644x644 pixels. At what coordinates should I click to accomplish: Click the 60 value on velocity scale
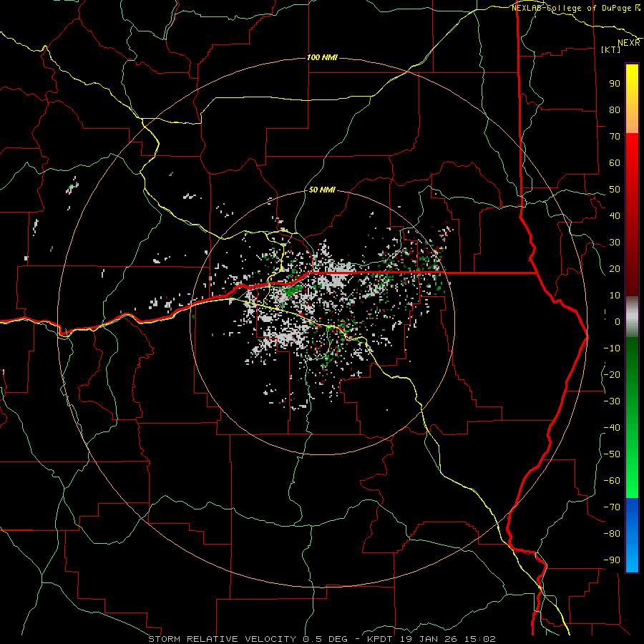[x=615, y=162]
